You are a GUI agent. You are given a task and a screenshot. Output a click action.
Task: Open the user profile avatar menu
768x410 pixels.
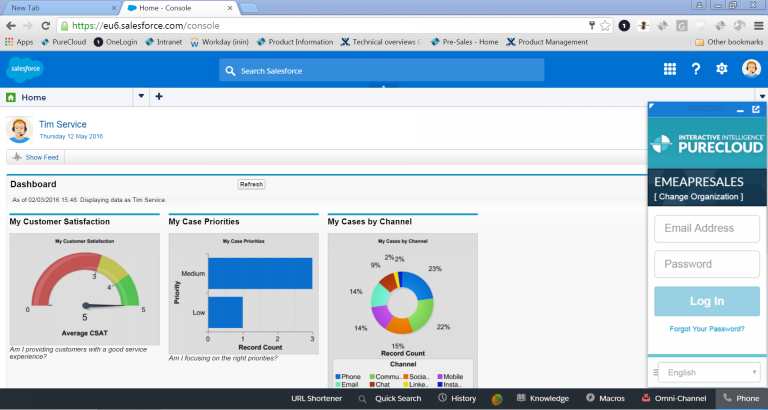coord(751,69)
